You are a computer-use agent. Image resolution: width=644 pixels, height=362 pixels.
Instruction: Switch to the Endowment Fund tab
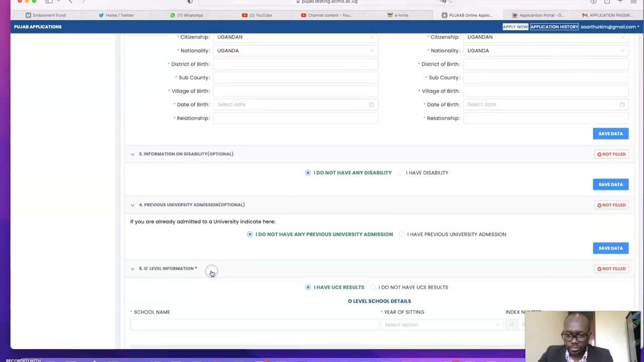coord(45,15)
